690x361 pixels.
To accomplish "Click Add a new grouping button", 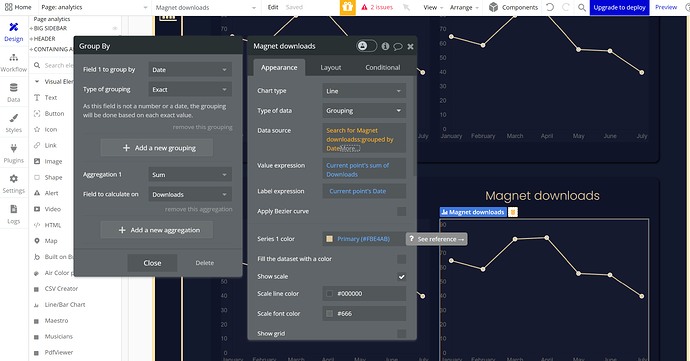I will click(x=157, y=148).
